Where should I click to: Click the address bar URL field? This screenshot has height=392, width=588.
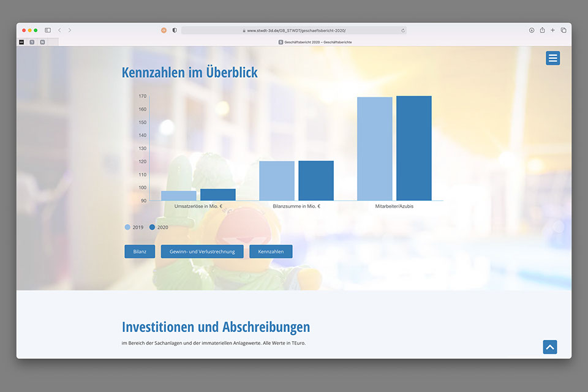point(294,30)
